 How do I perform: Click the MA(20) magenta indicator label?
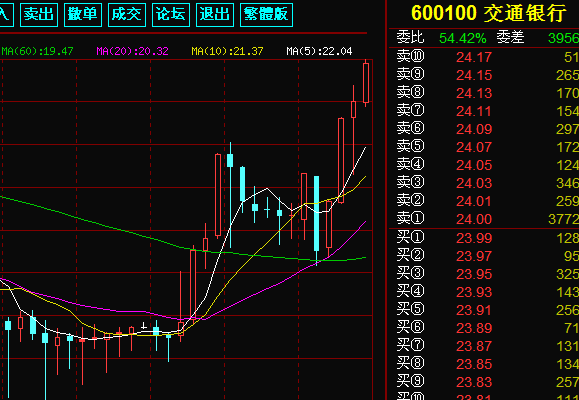(132, 51)
